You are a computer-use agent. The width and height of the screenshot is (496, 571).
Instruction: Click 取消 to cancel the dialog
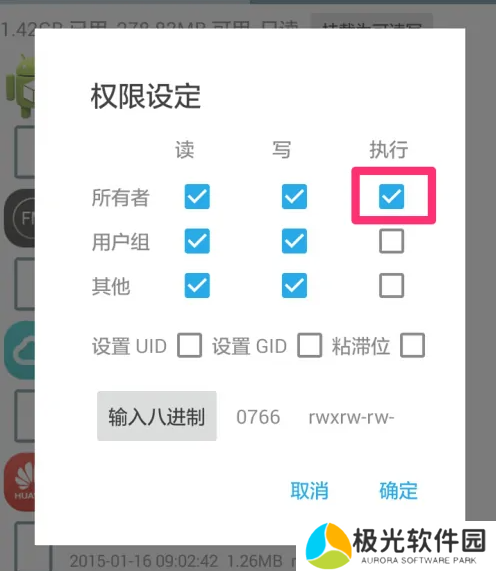(x=309, y=491)
